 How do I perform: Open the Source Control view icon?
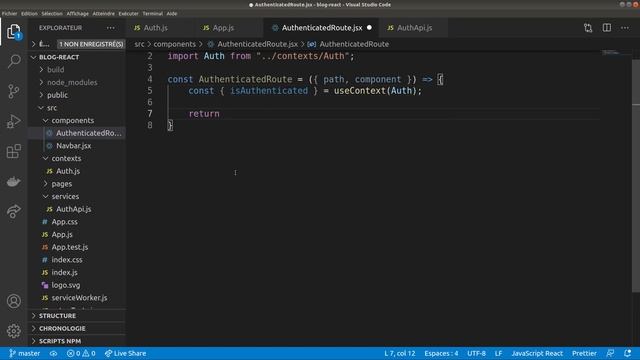click(x=13, y=91)
